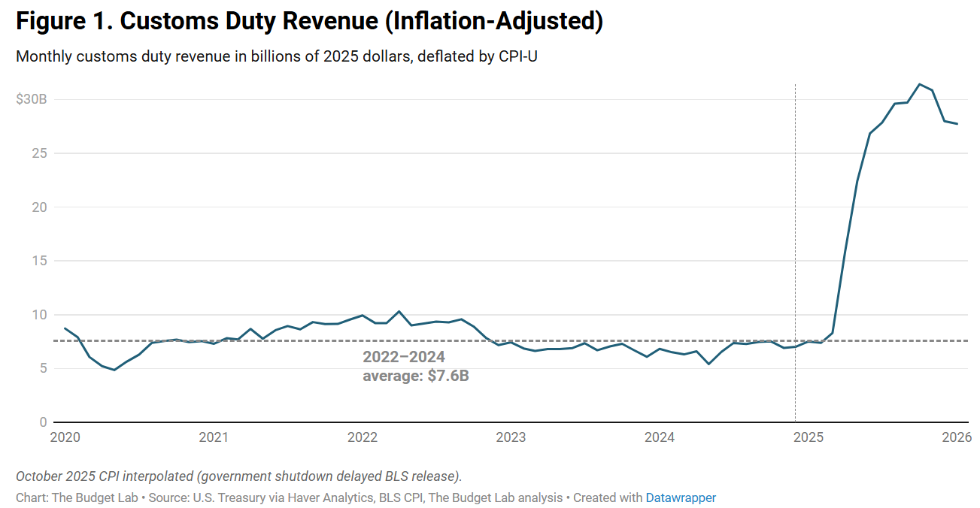Select the subtitle about monthly customs duty revenue
The height and width of the screenshot is (508, 980).
(x=276, y=57)
